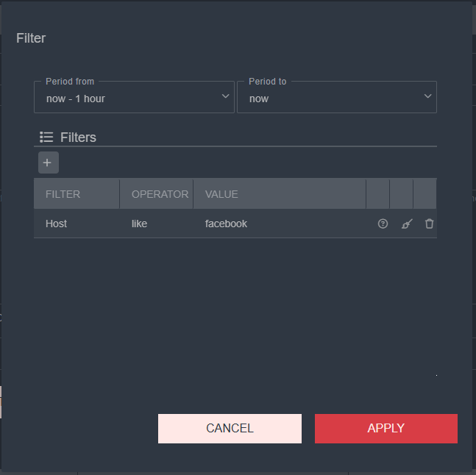
Task: Click the OPERATOR column header
Action: coord(160,194)
